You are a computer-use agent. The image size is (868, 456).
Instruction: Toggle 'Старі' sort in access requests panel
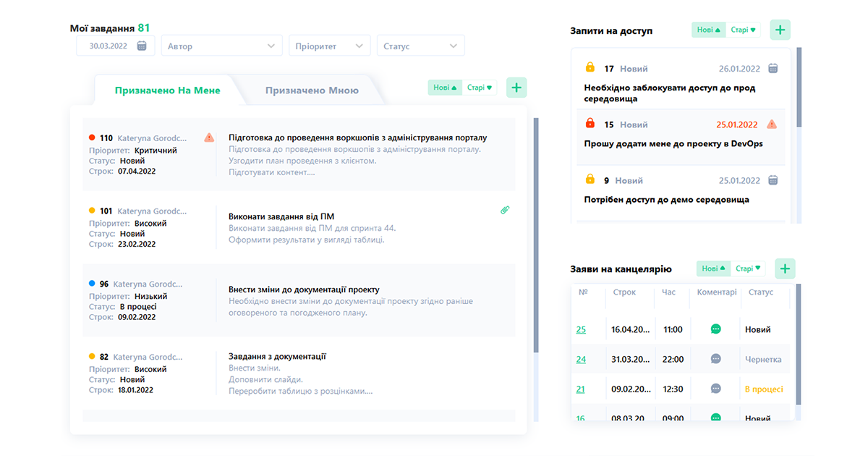pyautogui.click(x=744, y=30)
